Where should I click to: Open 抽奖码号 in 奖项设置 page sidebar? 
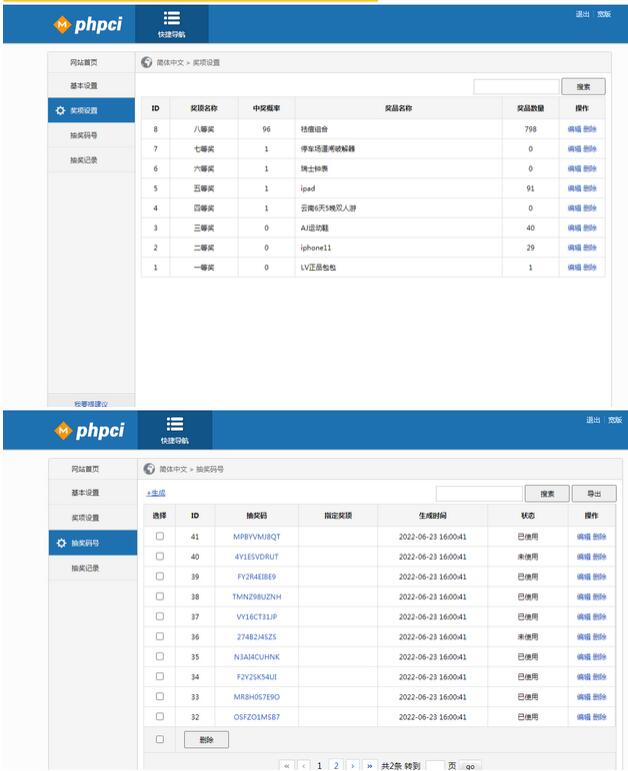[84, 135]
